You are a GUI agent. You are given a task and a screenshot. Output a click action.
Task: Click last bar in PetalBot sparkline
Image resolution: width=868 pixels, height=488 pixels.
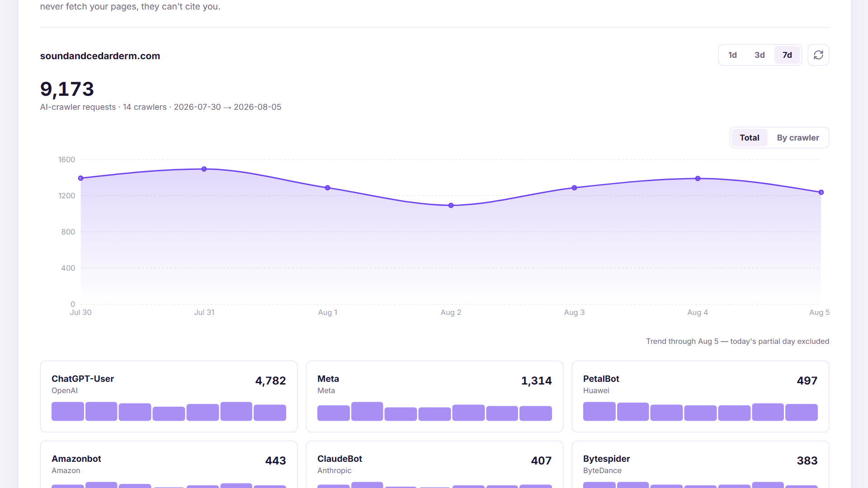[x=802, y=412]
